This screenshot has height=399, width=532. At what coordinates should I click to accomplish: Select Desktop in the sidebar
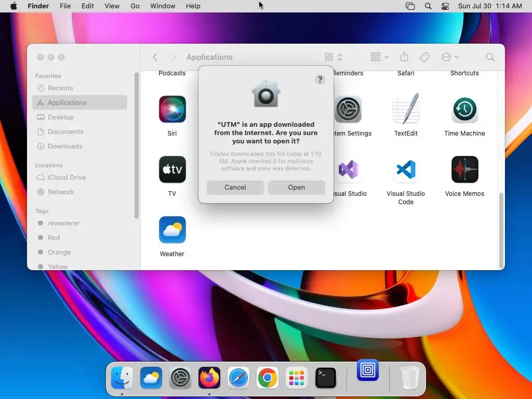(79, 117)
